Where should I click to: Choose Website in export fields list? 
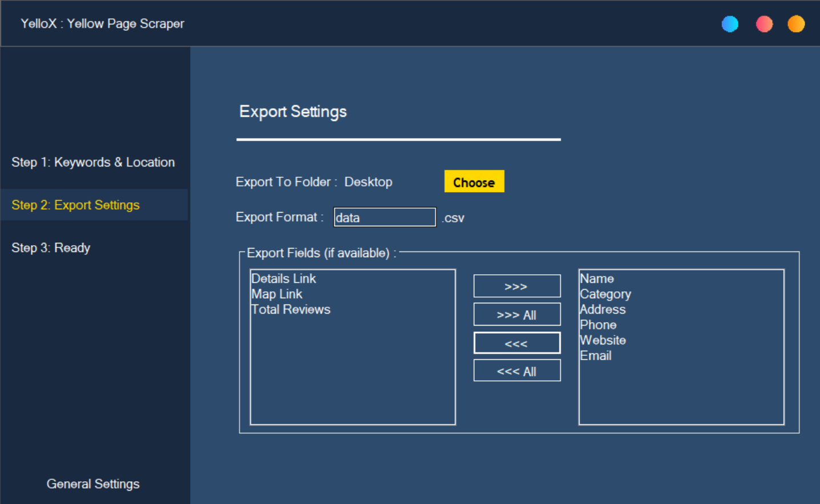point(603,340)
